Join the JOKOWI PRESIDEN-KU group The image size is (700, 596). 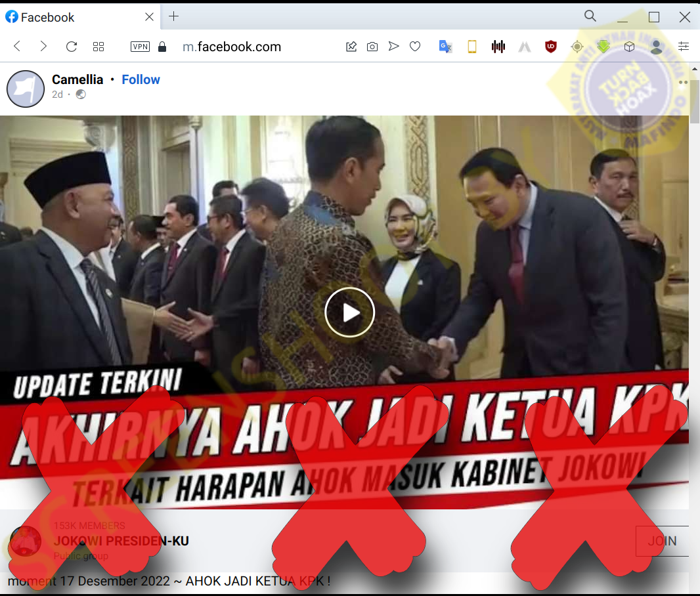[661, 541]
